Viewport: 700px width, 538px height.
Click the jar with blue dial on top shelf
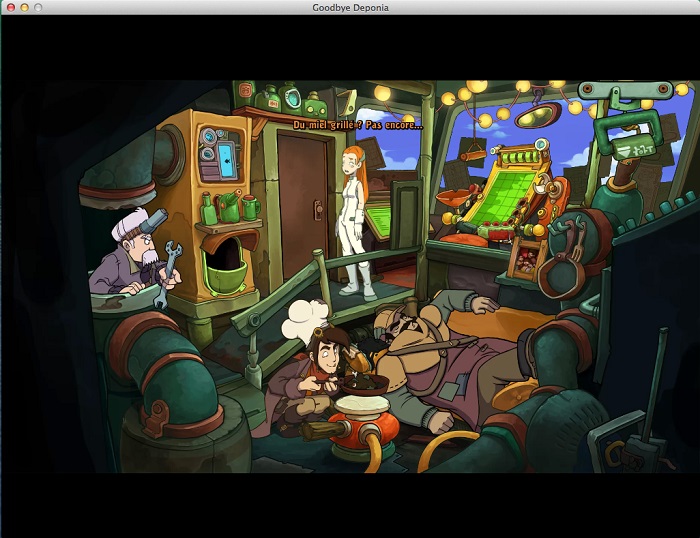coord(291,96)
